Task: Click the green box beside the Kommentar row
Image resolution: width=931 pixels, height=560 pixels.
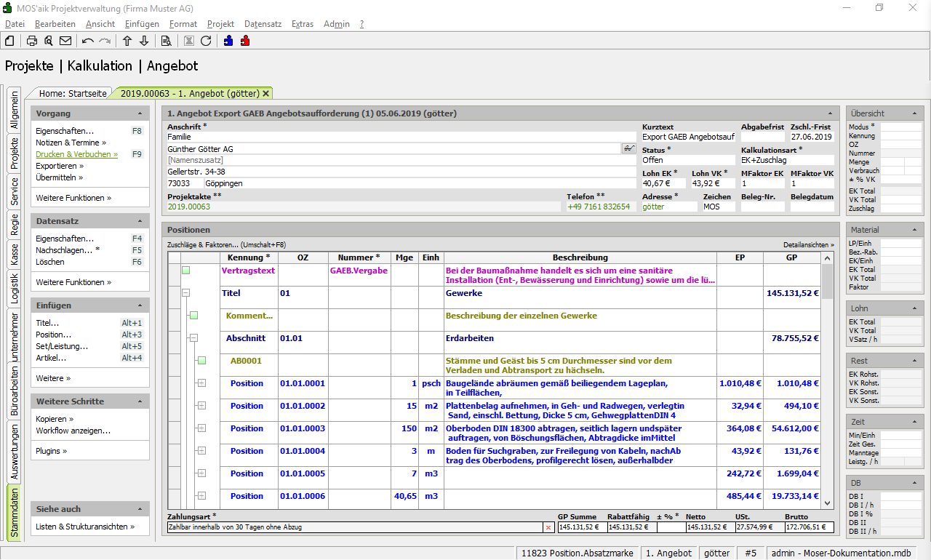Action: click(x=193, y=316)
